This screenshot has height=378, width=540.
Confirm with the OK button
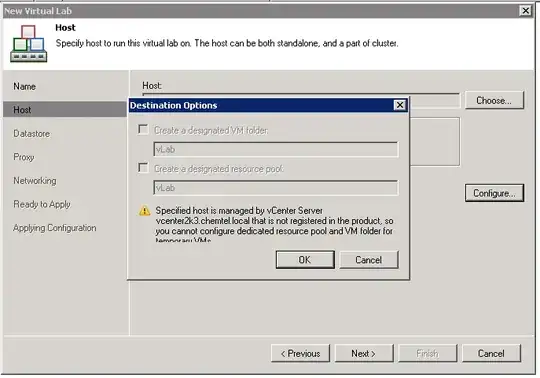(305, 260)
